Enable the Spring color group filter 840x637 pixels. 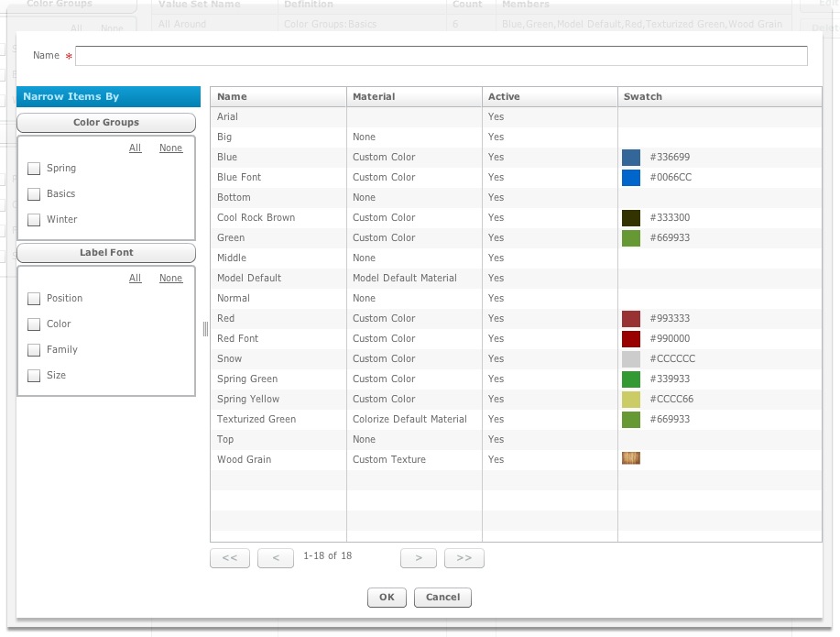point(33,168)
